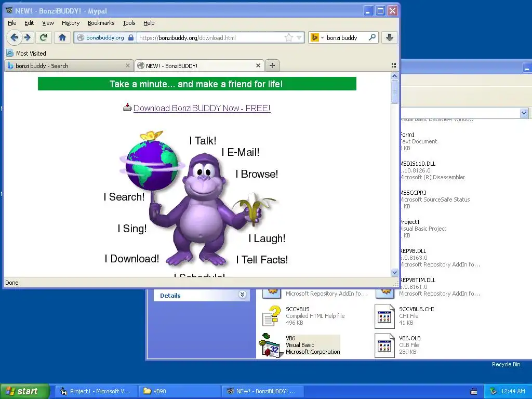Close the NEW! - BonziBUDDY! tab
532x399 pixels.
coord(258,65)
